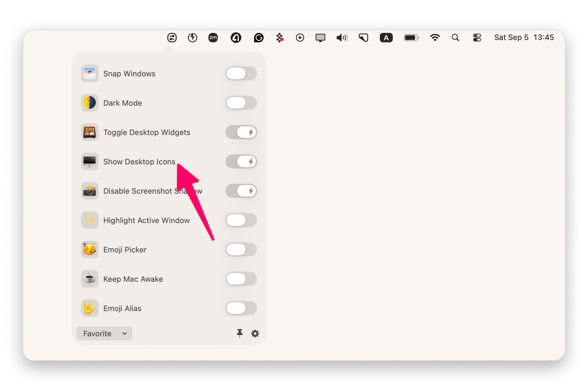This screenshot has width=588, height=391.
Task: Turn off Toggle Desktop Widgets switch
Action: [x=241, y=132]
